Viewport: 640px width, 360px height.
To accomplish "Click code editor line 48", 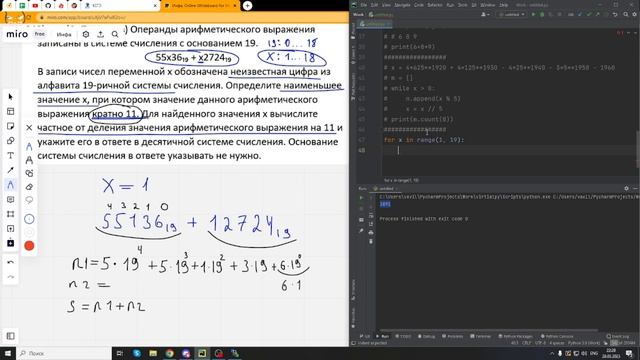I will pos(510,150).
